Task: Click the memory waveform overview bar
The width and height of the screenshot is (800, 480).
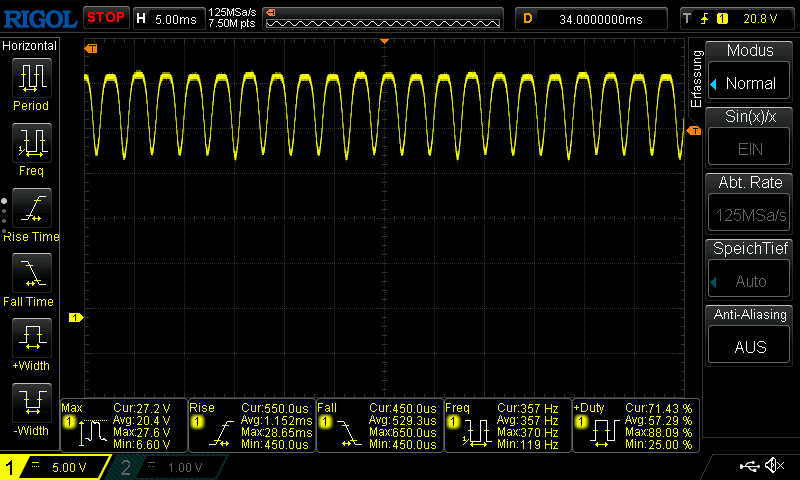Action: [383, 18]
